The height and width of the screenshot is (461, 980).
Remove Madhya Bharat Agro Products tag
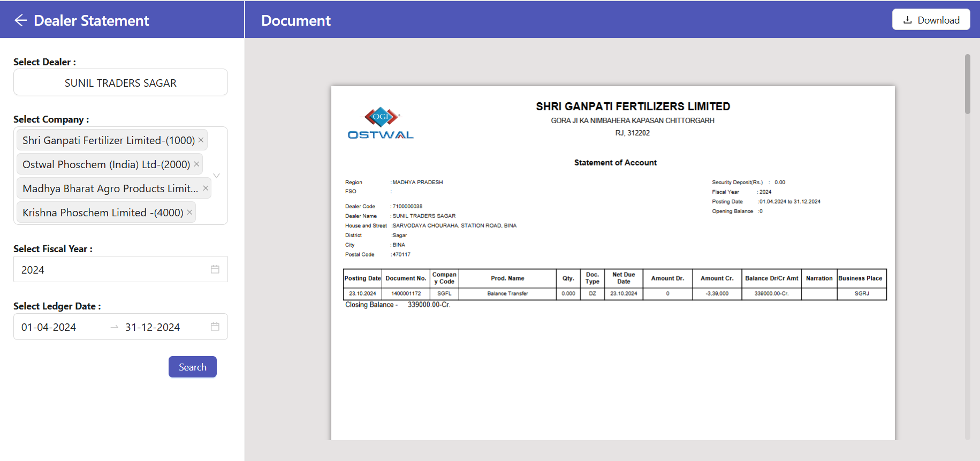point(206,188)
